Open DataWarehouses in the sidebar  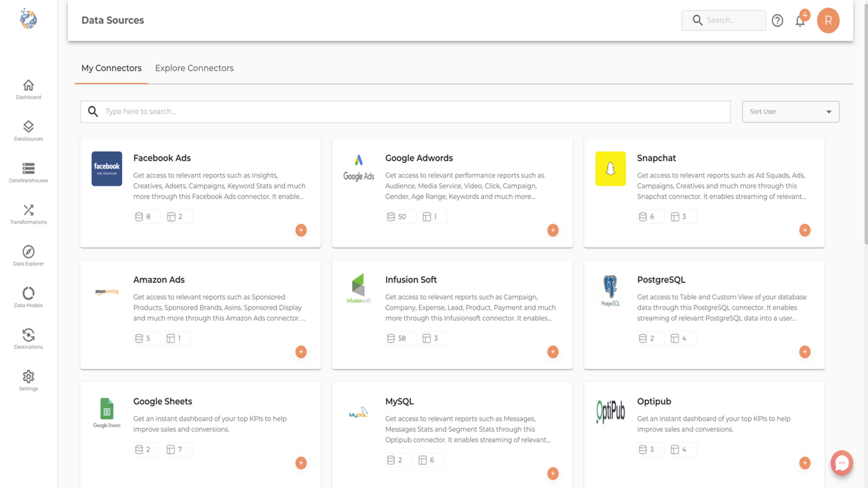28,173
